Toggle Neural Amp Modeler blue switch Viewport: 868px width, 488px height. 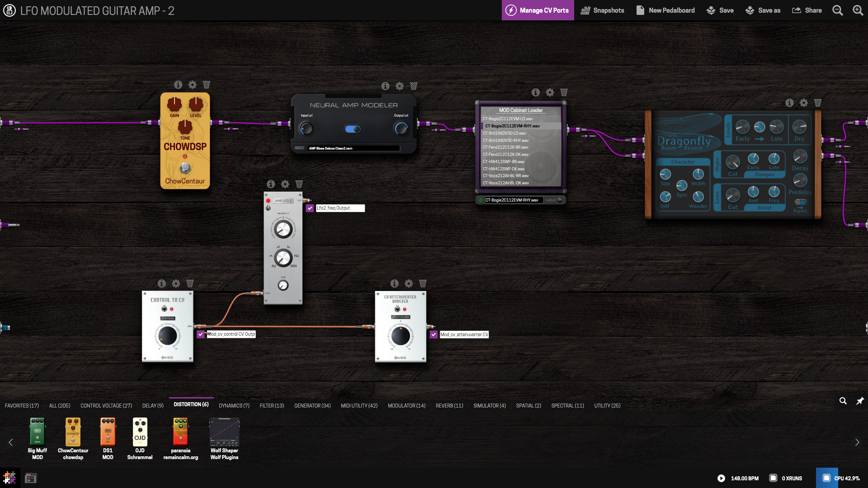click(353, 129)
